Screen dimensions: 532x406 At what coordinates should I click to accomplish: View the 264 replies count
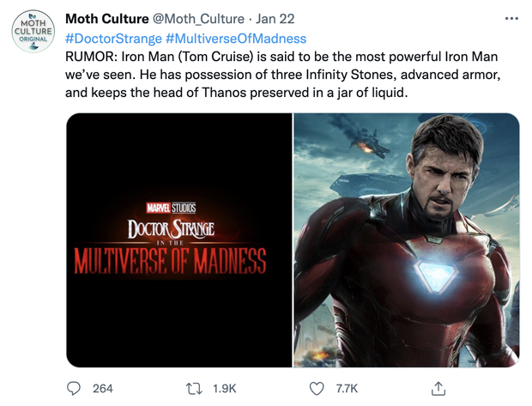pos(103,389)
